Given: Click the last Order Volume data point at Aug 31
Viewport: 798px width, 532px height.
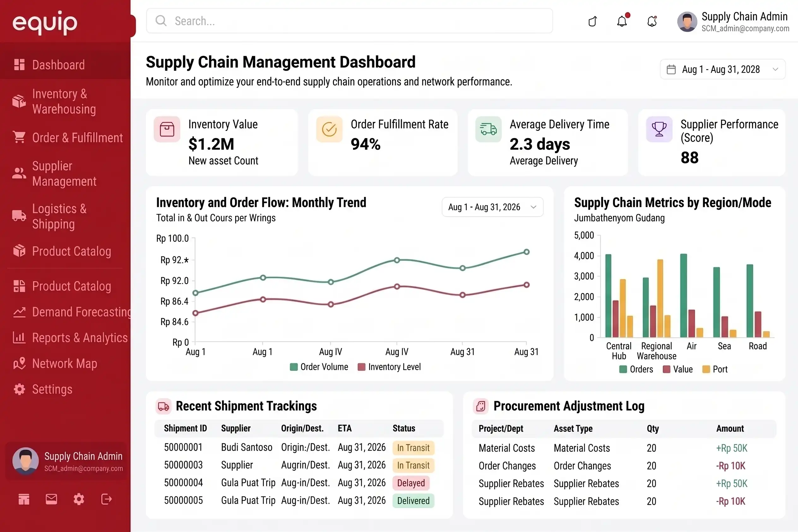Looking at the screenshot, I should click(x=527, y=252).
